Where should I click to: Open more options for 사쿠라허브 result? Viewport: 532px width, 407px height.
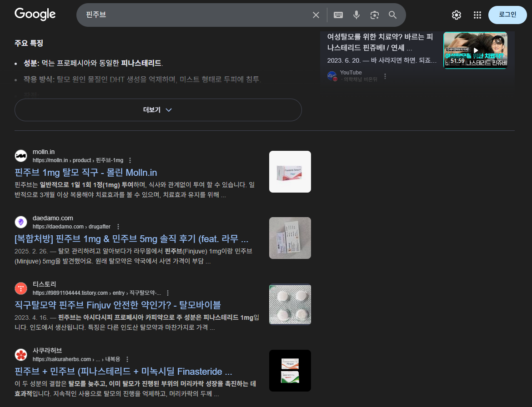pyautogui.click(x=127, y=359)
